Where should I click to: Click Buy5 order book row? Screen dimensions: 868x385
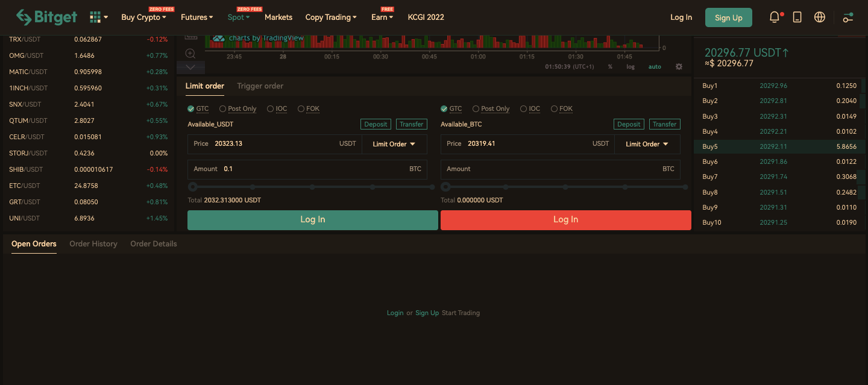779,146
